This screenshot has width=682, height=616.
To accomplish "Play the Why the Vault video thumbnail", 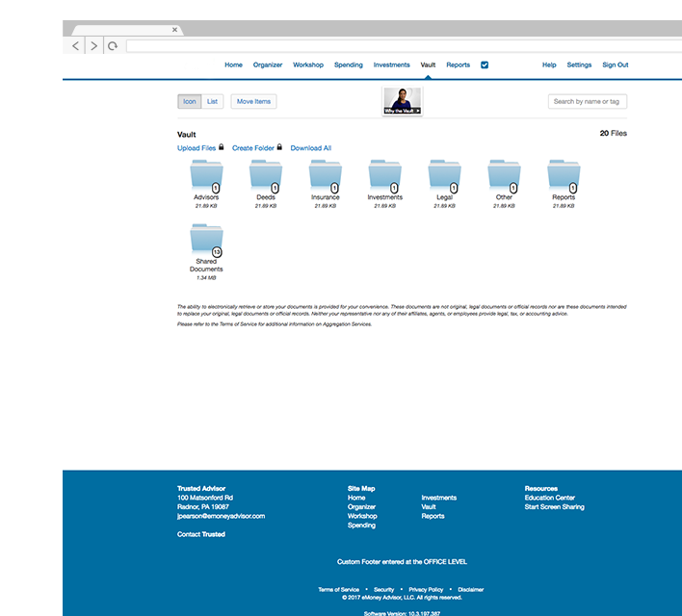I will point(403,101).
